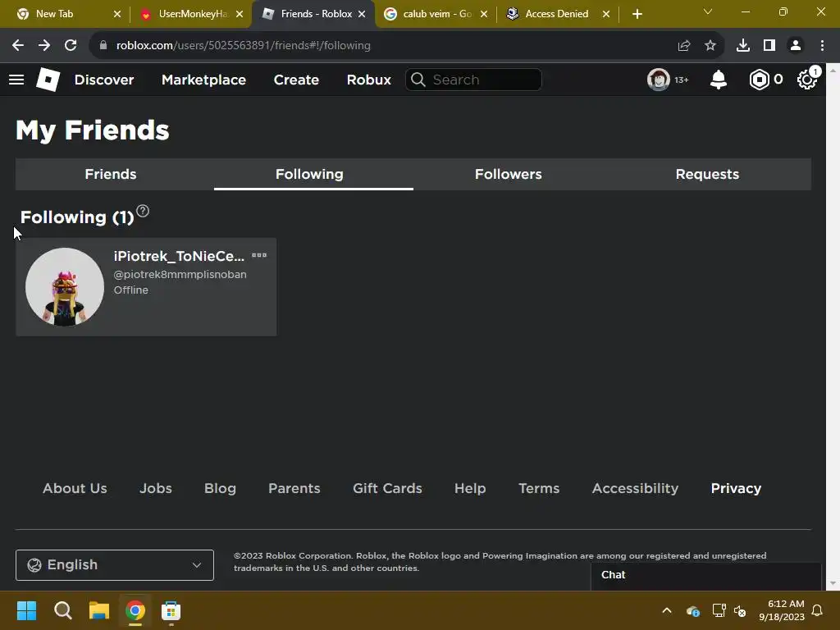840x630 pixels.
Task: Open Chrome downloads icon
Action: click(x=743, y=46)
